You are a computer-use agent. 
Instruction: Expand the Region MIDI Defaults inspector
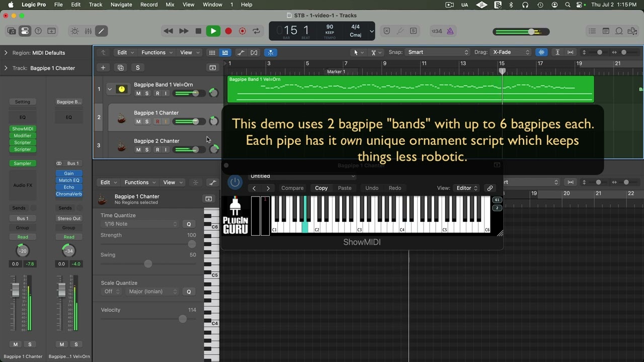6,53
